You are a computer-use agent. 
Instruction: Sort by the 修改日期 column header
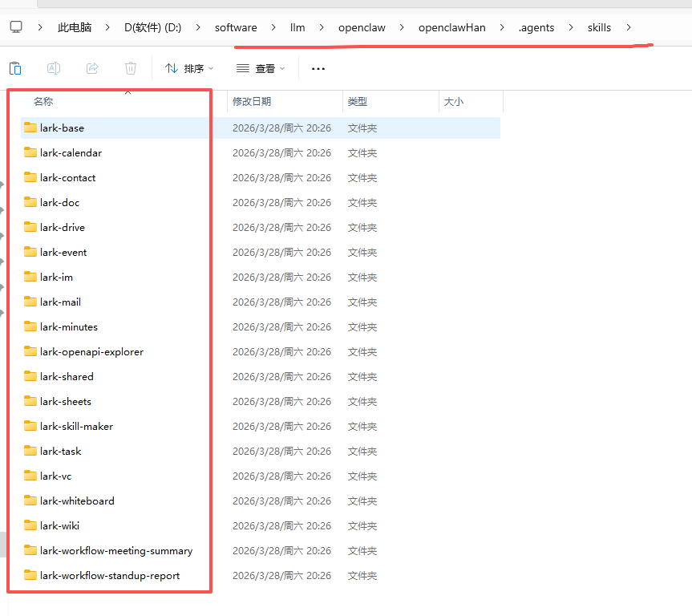pos(252,102)
